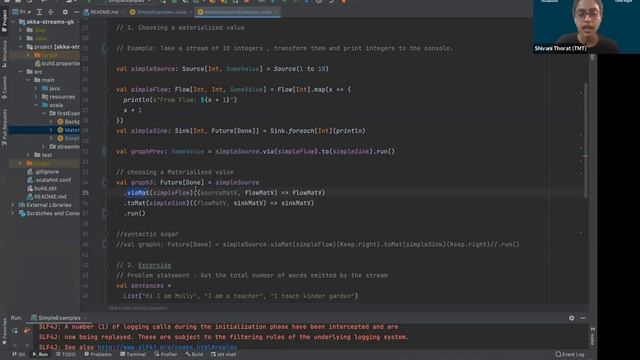Open Run panel settings gear

(571, 318)
